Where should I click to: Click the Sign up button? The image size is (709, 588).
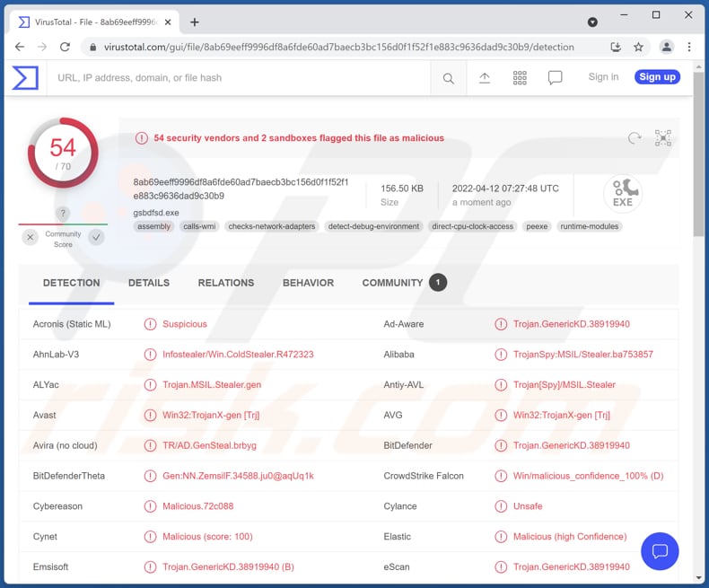click(657, 77)
